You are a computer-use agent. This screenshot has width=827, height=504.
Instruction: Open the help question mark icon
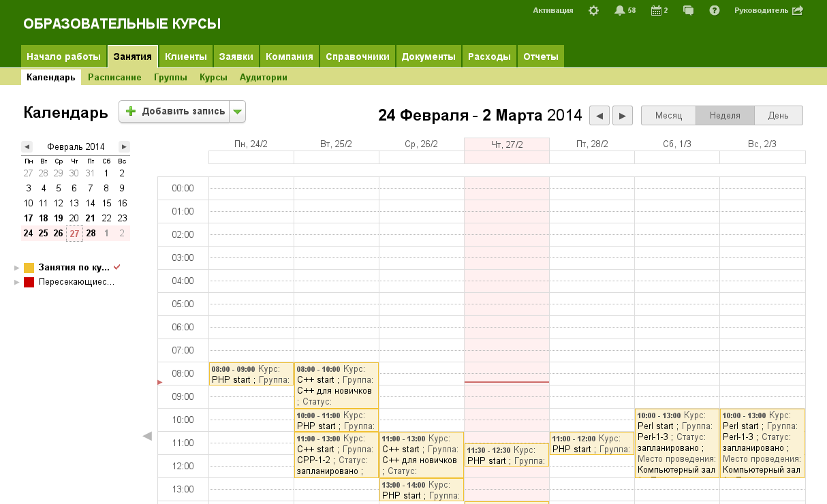coord(715,10)
